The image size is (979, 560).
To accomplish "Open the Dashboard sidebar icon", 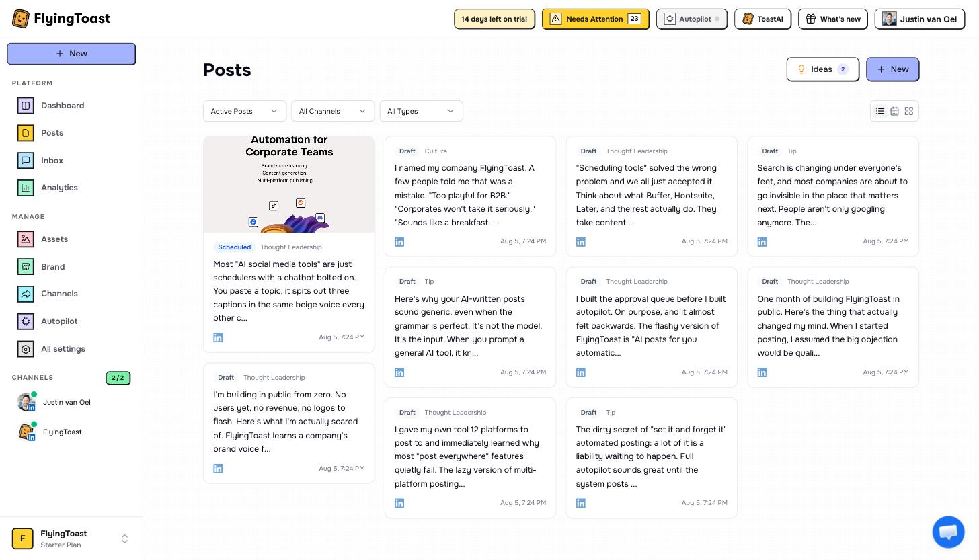I will coord(26,106).
